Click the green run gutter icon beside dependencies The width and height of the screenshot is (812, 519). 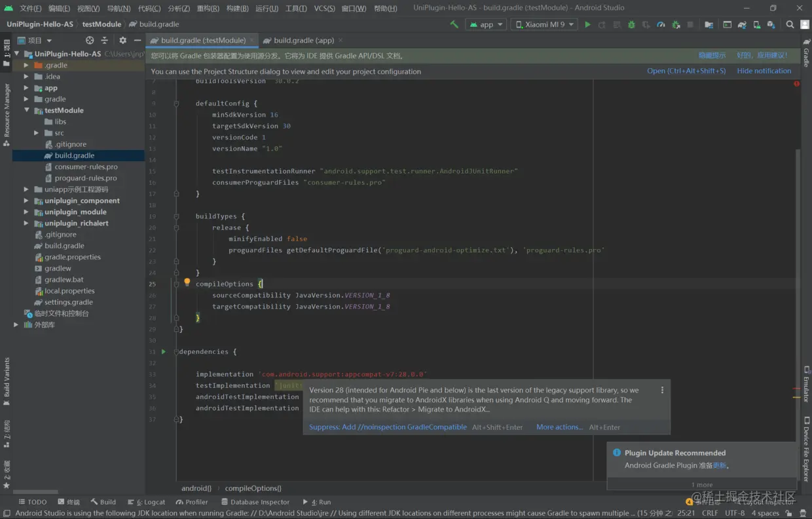(164, 352)
